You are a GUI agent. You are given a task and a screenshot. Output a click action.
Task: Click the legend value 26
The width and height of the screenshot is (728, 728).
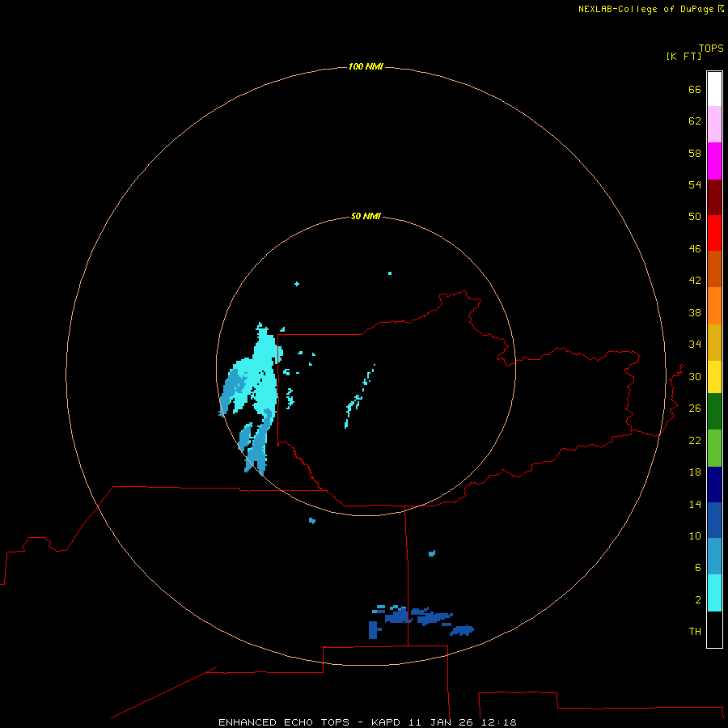click(695, 408)
